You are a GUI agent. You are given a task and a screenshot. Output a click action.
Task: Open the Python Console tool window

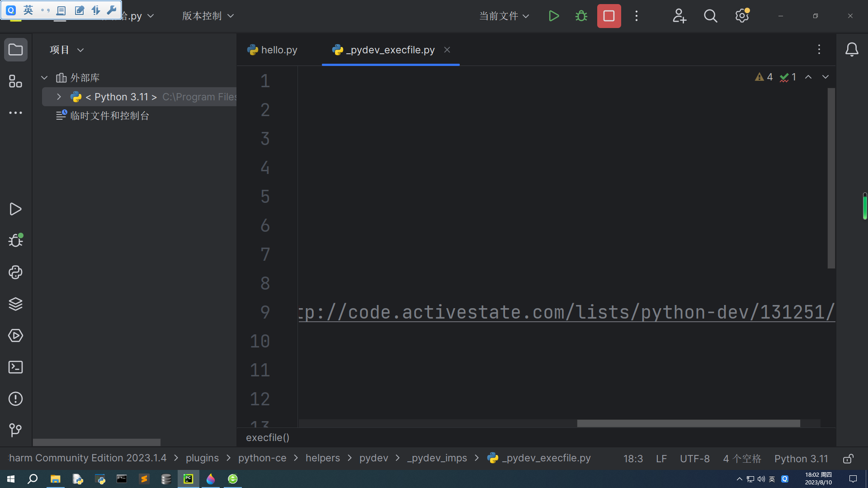pos(16,272)
